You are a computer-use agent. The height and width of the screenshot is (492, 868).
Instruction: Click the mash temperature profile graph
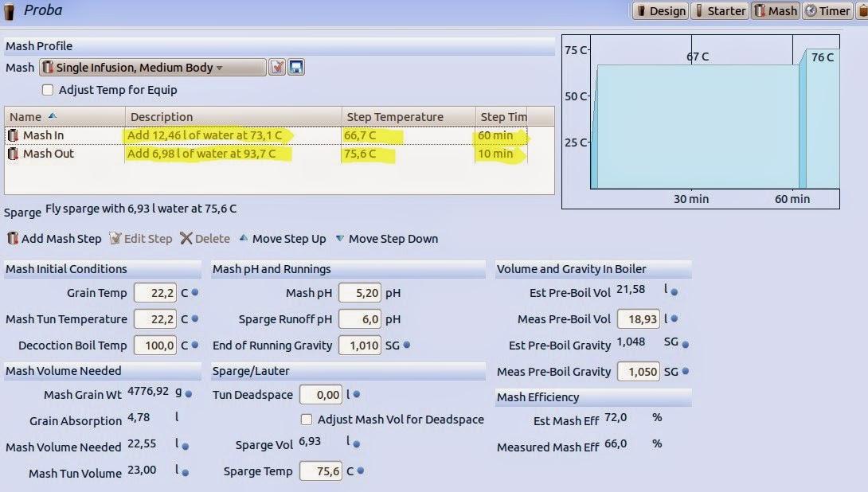(701, 122)
